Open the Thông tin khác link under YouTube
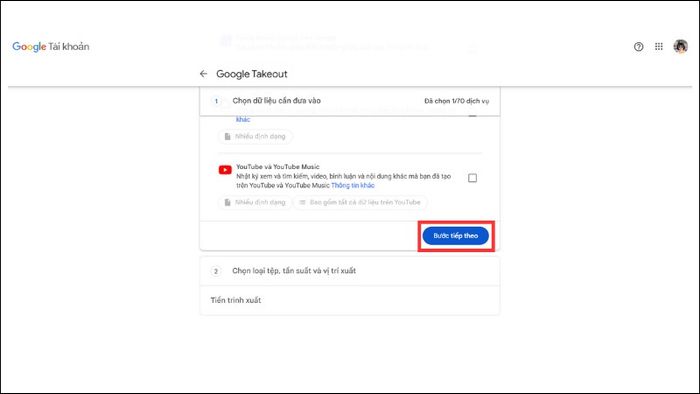The width and height of the screenshot is (700, 394). tap(353, 185)
